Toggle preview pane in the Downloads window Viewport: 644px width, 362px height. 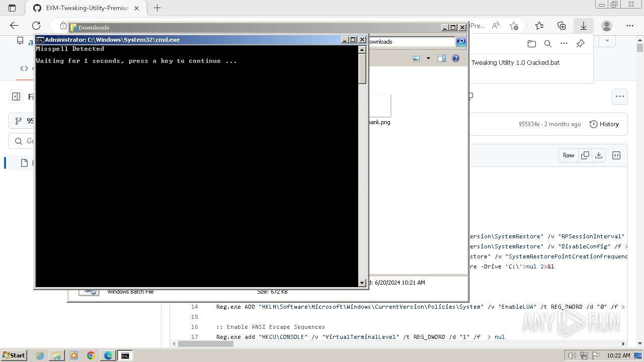tap(442, 58)
